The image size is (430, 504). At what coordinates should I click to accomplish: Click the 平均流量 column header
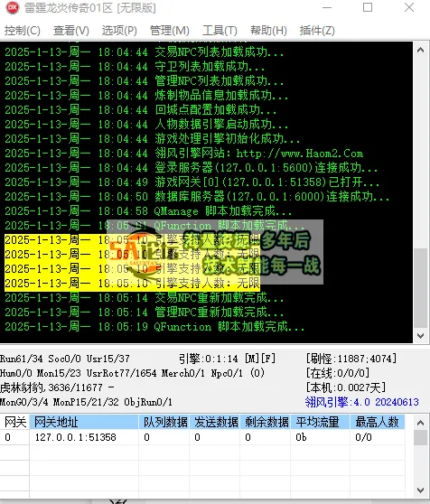click(320, 422)
